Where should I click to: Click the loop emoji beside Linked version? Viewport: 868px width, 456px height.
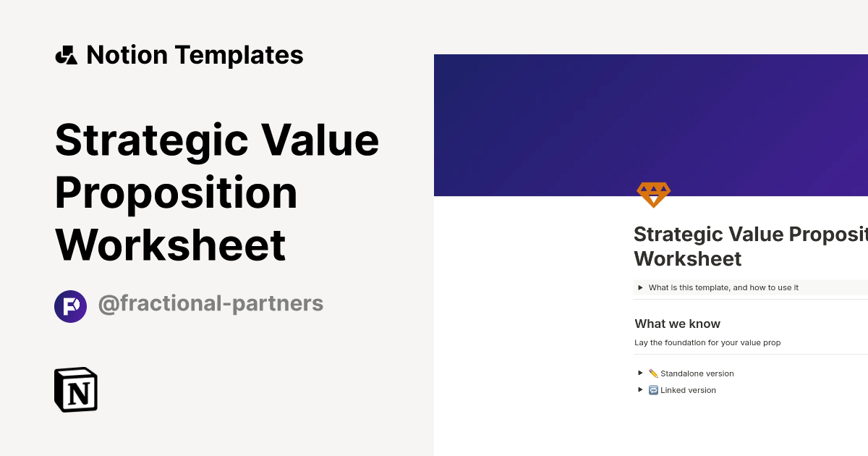(653, 389)
